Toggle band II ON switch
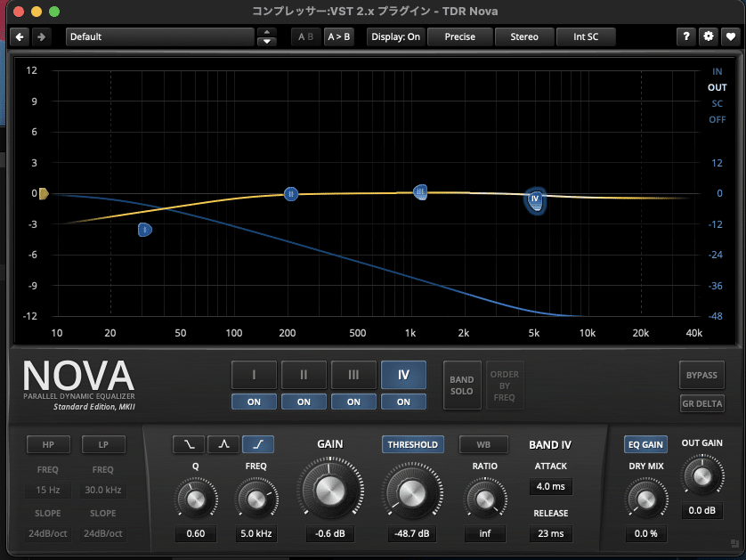Viewport: 746px width, 560px height. [304, 402]
